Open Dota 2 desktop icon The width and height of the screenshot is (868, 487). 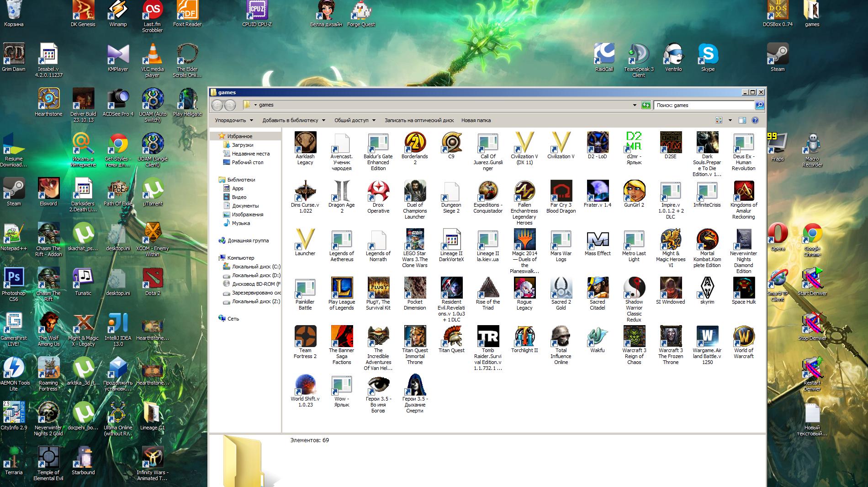pyautogui.click(x=153, y=282)
